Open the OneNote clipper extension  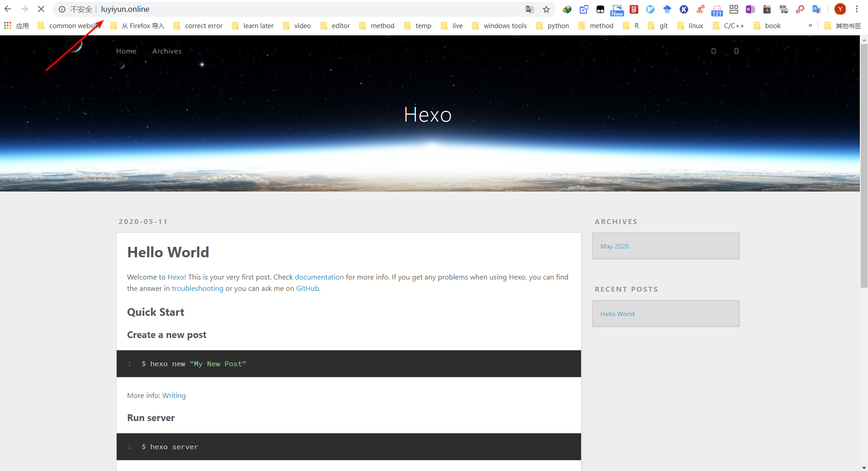tap(750, 9)
